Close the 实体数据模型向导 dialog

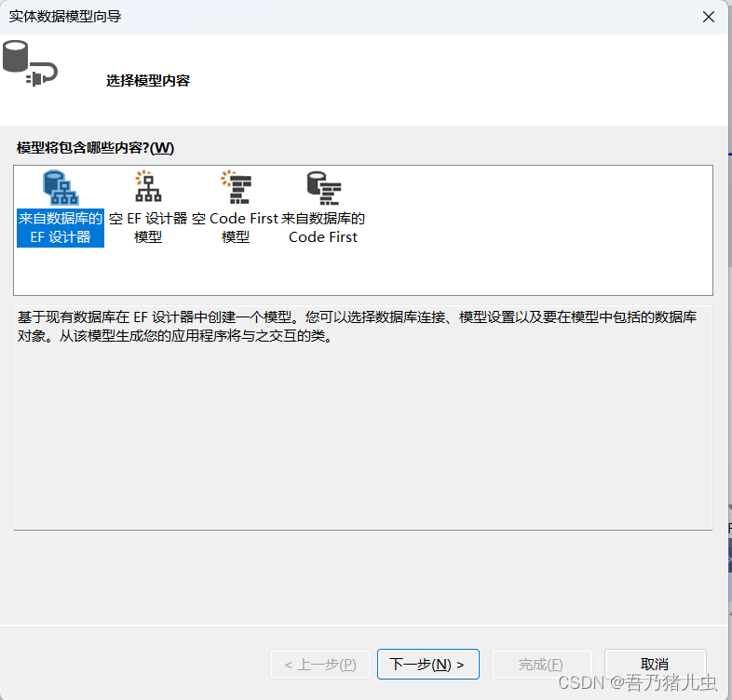tap(708, 17)
